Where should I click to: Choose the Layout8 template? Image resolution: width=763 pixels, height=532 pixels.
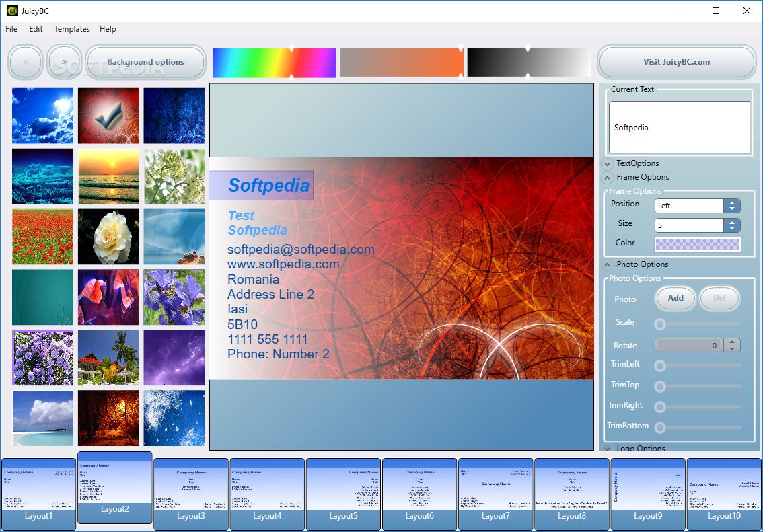(572, 494)
